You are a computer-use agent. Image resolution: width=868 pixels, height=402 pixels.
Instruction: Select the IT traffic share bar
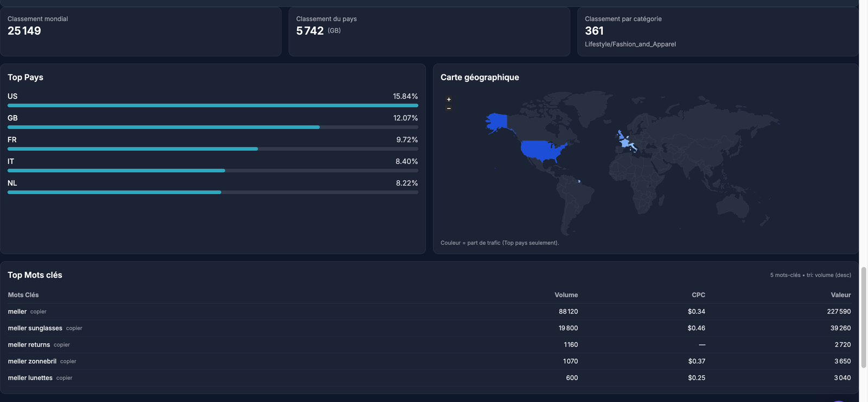coord(213,170)
